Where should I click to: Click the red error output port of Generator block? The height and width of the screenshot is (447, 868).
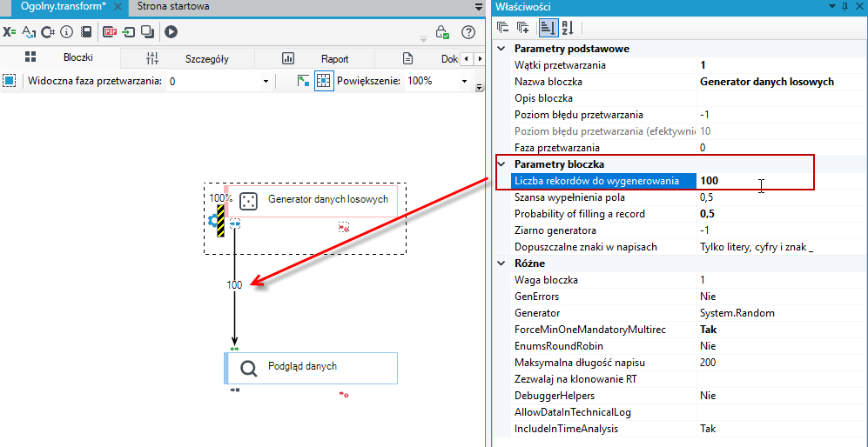click(344, 227)
